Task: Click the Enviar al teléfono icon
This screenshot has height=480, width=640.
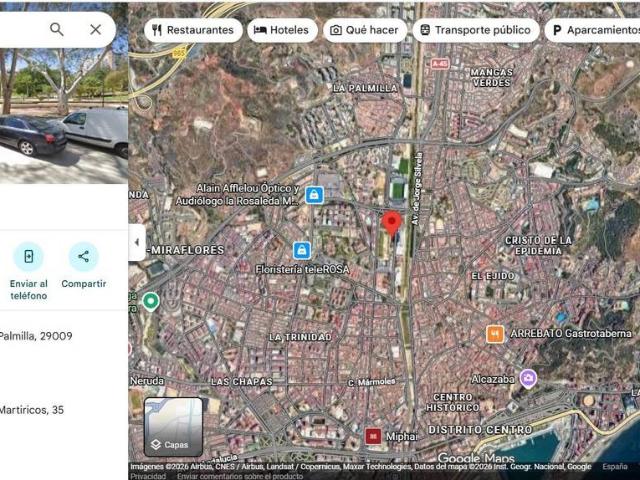Action: pos(29,257)
